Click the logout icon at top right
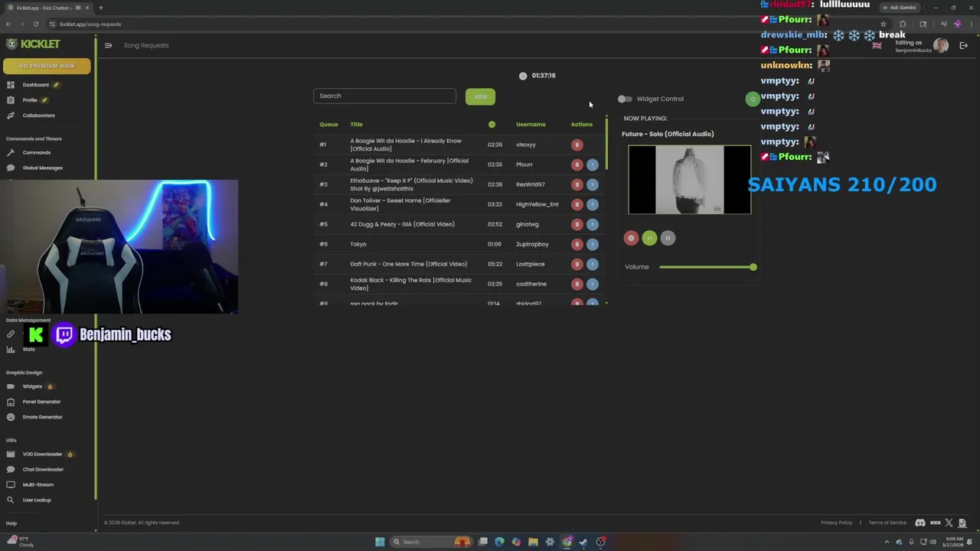 click(x=964, y=46)
